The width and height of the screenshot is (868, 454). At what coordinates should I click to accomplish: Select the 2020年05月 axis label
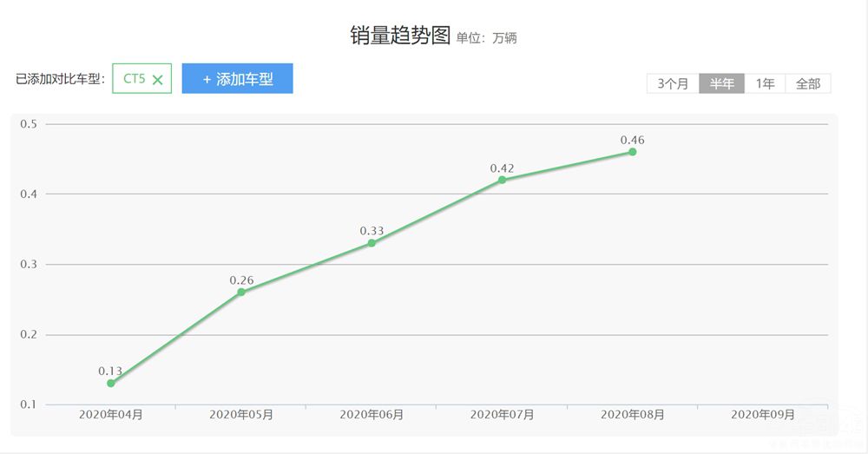click(241, 415)
